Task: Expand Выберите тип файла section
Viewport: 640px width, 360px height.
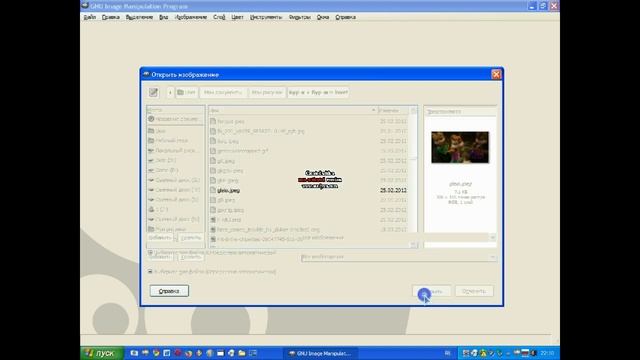Action: 212,271
